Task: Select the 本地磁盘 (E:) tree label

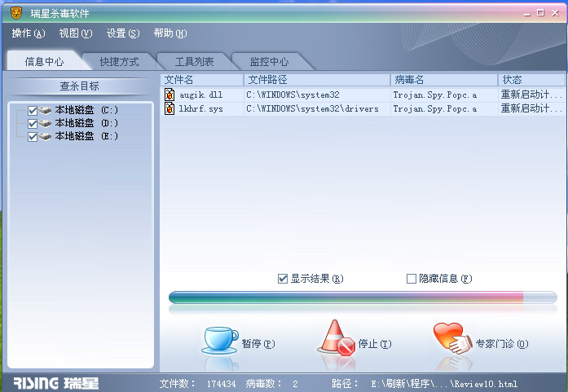Action: (x=86, y=136)
